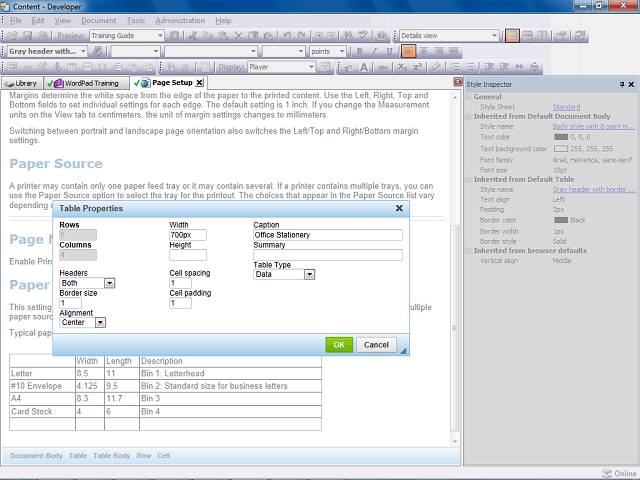Open the Preview Training Guide dropdown
The height and width of the screenshot is (480, 640).
[160, 36]
